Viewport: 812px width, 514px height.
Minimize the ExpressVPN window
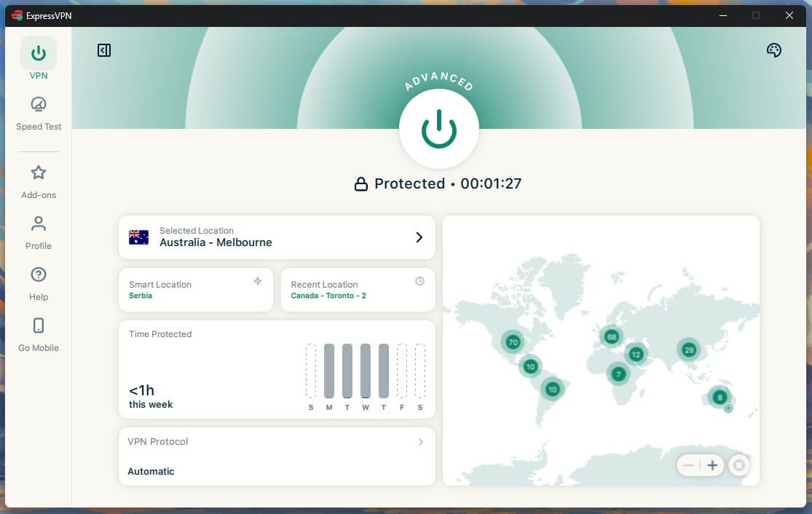723,15
